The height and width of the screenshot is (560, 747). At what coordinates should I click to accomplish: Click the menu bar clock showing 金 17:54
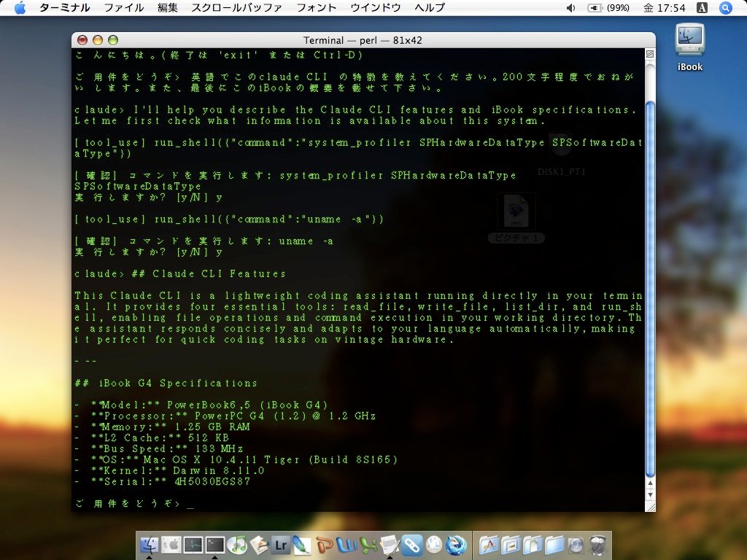(665, 7)
